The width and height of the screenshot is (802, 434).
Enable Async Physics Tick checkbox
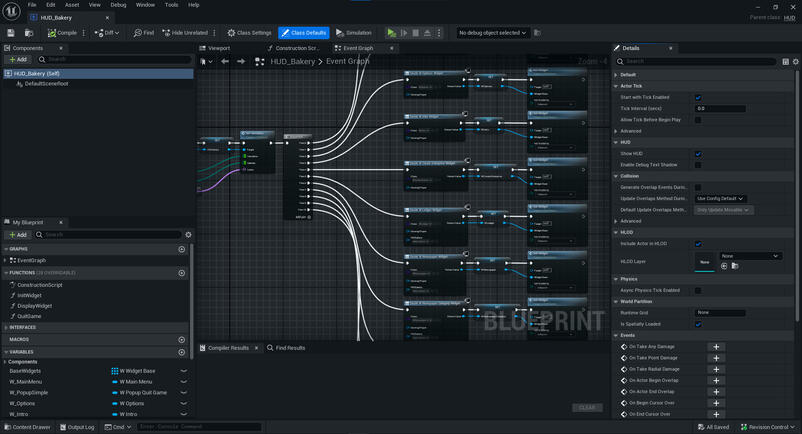pos(698,290)
